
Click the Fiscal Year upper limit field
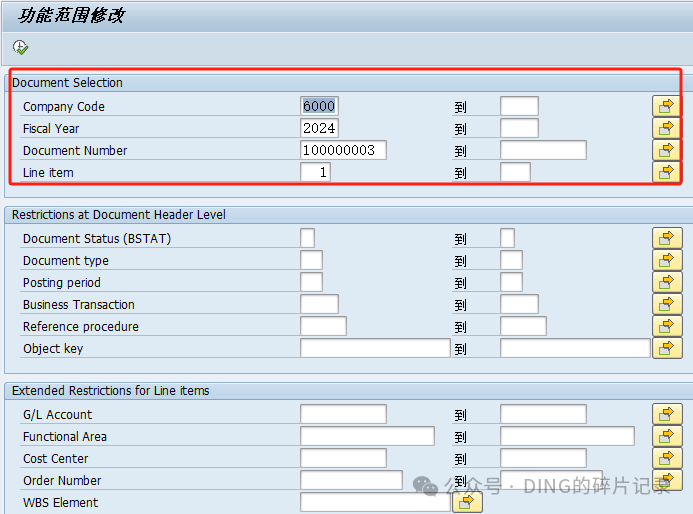(519, 128)
